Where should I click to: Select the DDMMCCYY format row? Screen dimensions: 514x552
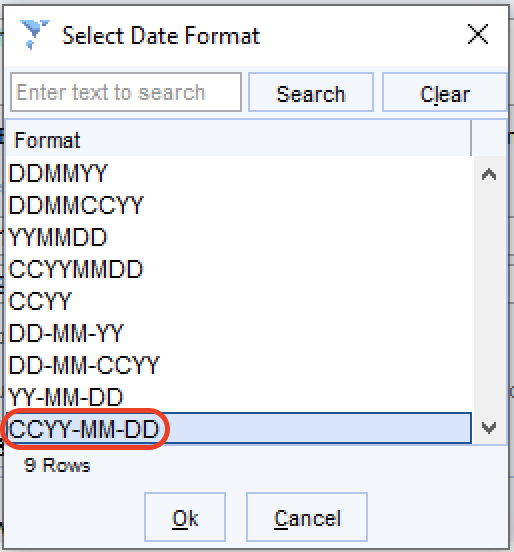tap(239, 205)
